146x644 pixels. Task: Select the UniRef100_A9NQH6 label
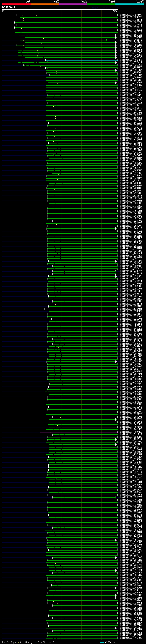point(131,45)
